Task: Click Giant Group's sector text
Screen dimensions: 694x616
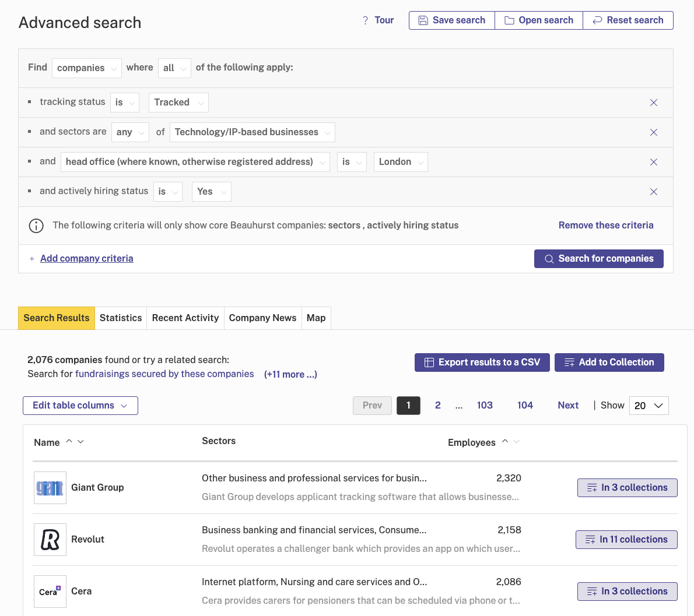Action: (314, 478)
